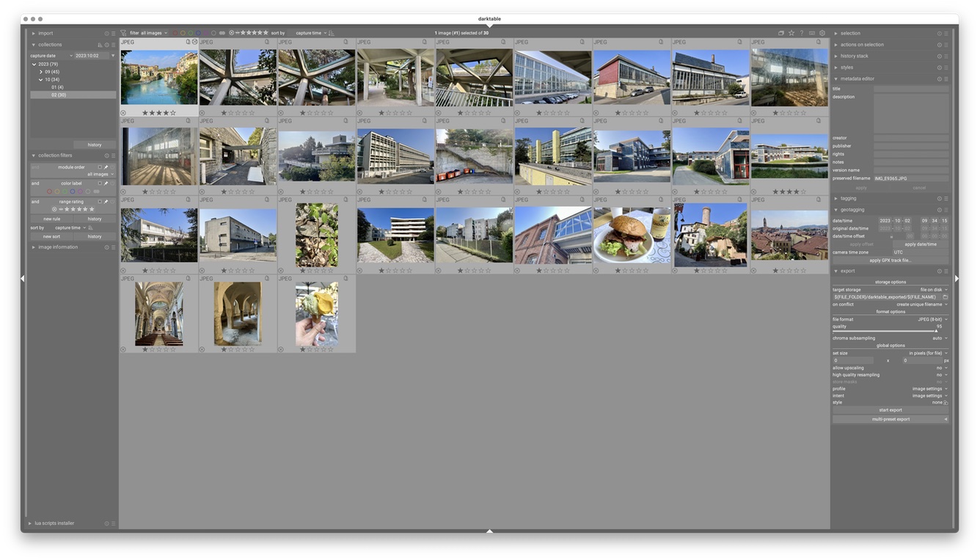The height and width of the screenshot is (560, 980).
Task: Click apply GPX track file button
Action: pyautogui.click(x=891, y=261)
